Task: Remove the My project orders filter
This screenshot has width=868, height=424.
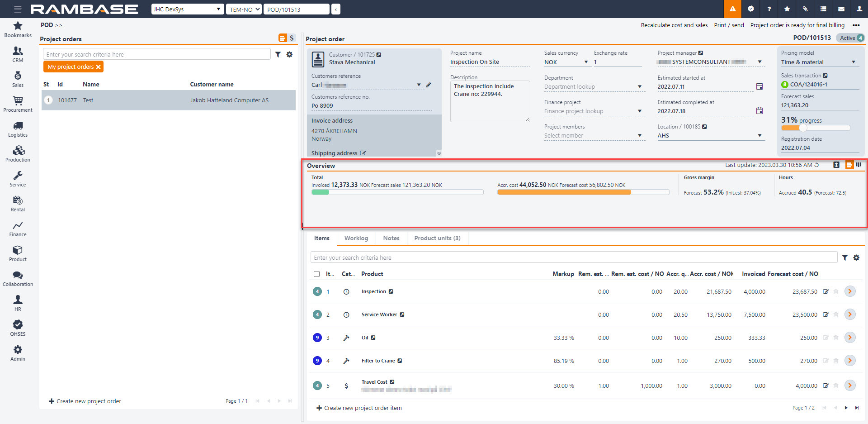Action: 98,67
